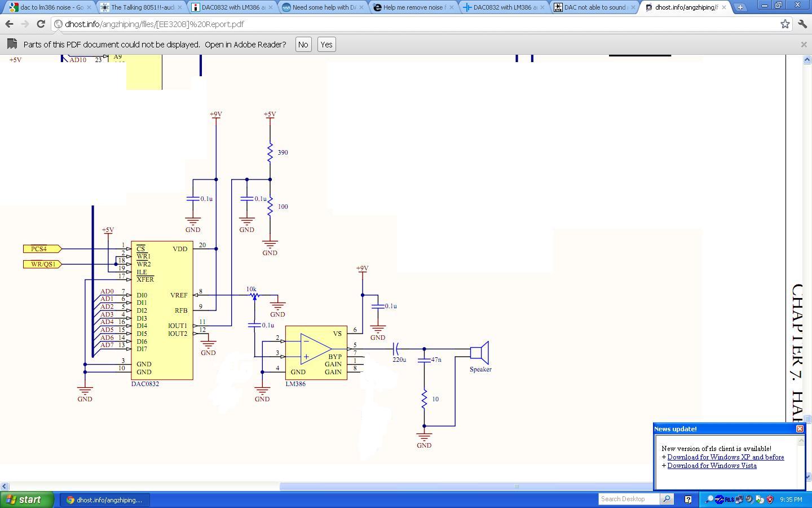This screenshot has width=812, height=508.
Task: Bookmark this page with the star icon
Action: (x=785, y=24)
